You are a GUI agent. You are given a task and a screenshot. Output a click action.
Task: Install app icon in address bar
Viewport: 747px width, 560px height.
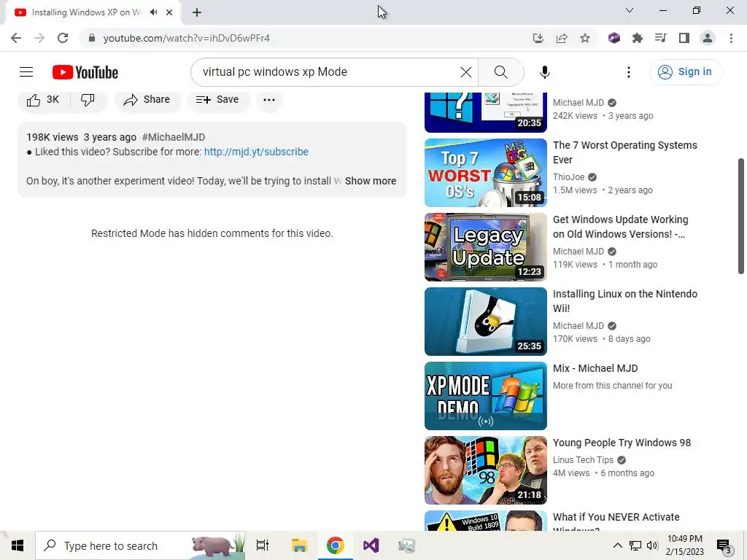coord(538,38)
